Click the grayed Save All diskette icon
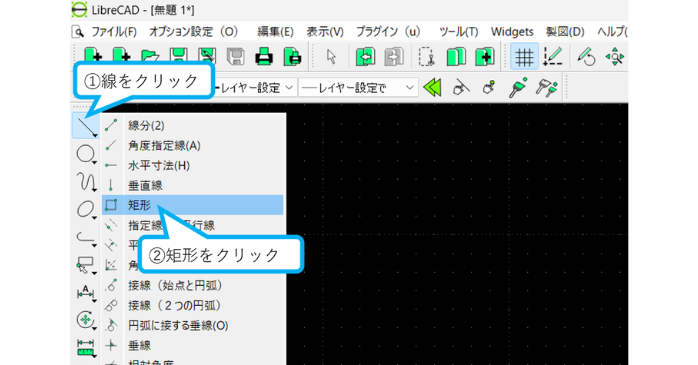The image size is (698, 365). (x=235, y=57)
